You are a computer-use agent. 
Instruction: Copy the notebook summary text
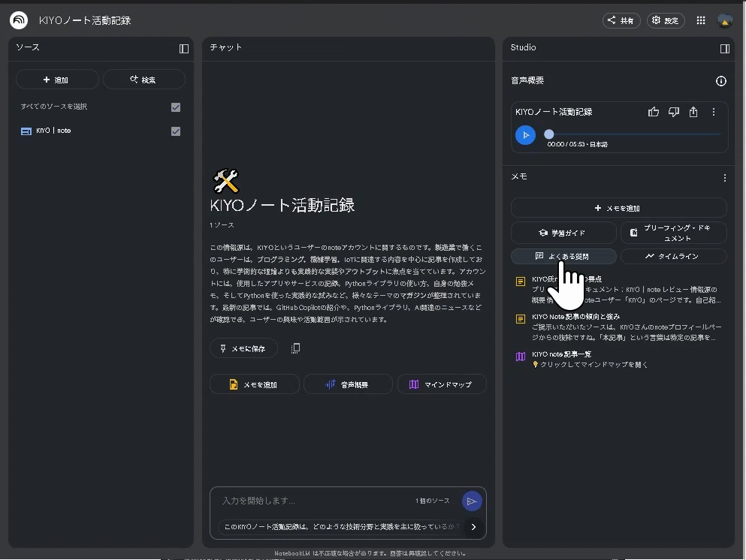tap(295, 348)
